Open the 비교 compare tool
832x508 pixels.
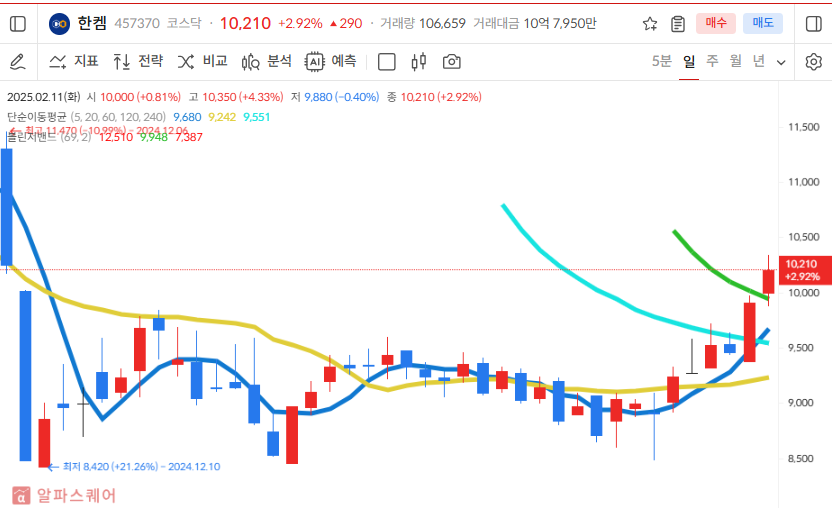(202, 62)
